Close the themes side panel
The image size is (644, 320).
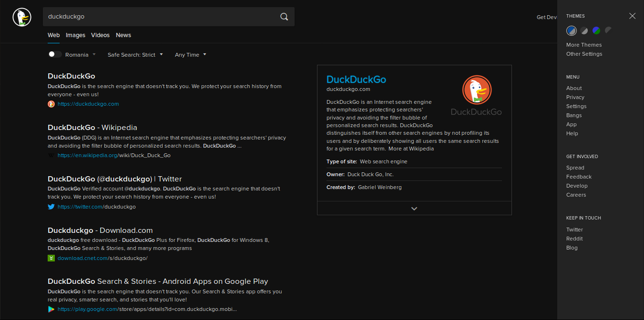[632, 16]
